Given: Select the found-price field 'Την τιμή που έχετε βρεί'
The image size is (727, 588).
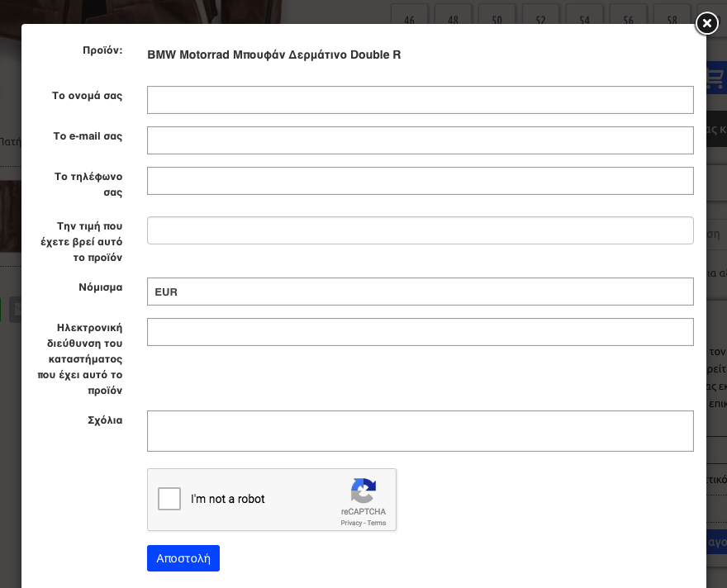Looking at the screenshot, I should [x=420, y=230].
